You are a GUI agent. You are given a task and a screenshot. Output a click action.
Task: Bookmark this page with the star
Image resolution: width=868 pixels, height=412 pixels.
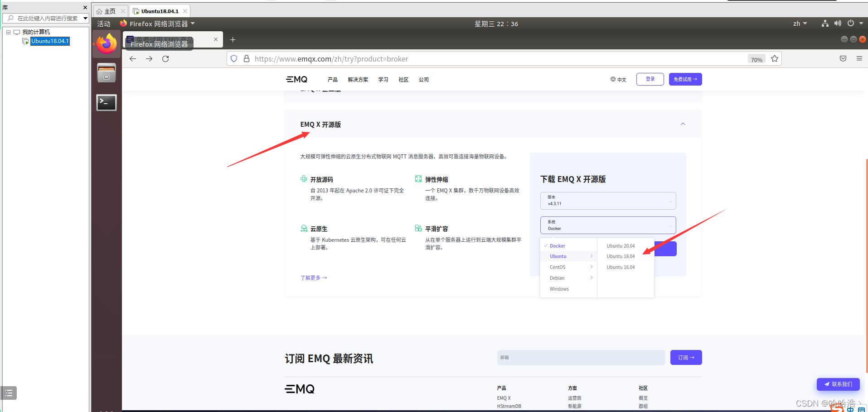[775, 59]
